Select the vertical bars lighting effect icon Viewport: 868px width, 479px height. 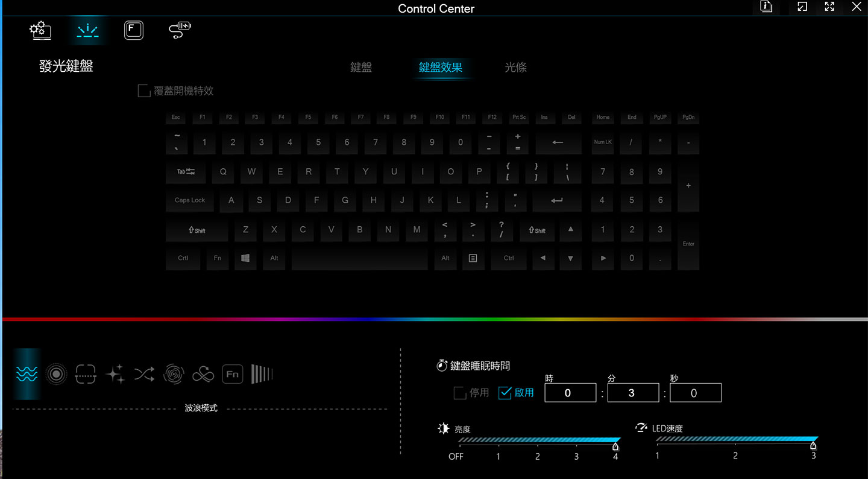click(x=260, y=374)
